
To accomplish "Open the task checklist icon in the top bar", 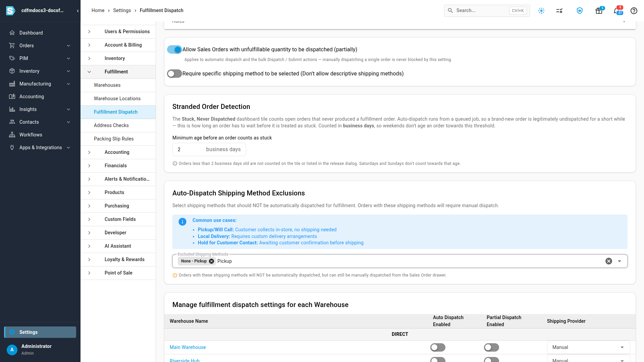I will (x=559, y=11).
